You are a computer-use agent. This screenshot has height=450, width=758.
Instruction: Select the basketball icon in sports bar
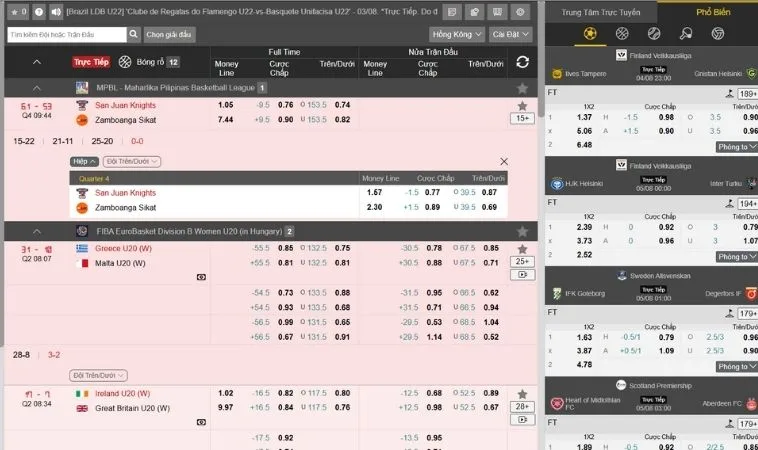click(622, 33)
